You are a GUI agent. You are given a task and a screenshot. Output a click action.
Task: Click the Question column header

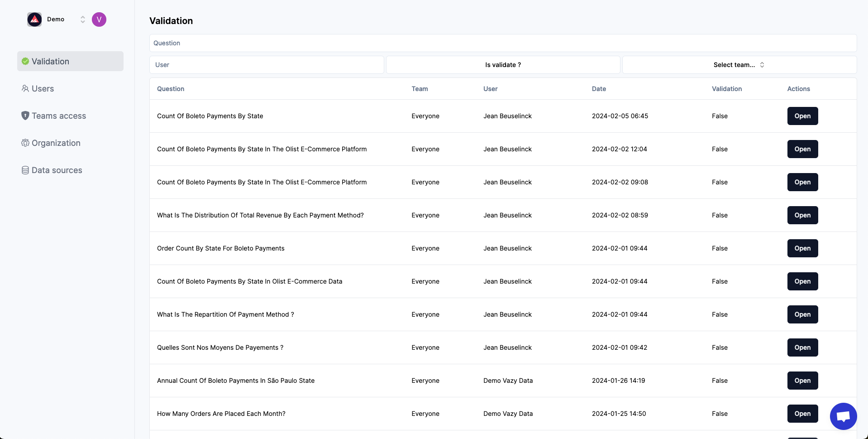(x=171, y=89)
